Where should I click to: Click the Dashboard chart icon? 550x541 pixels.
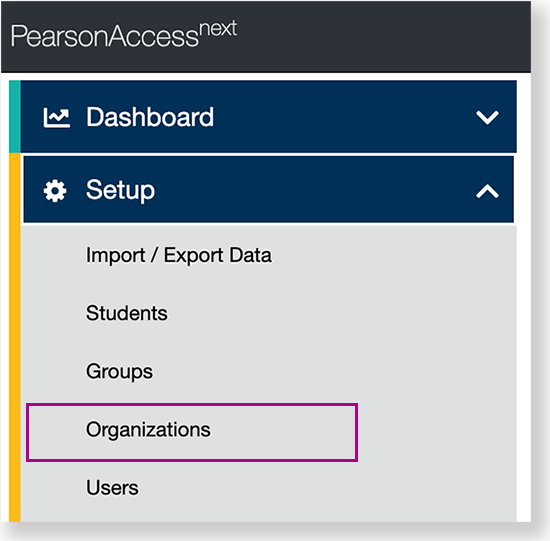56,118
